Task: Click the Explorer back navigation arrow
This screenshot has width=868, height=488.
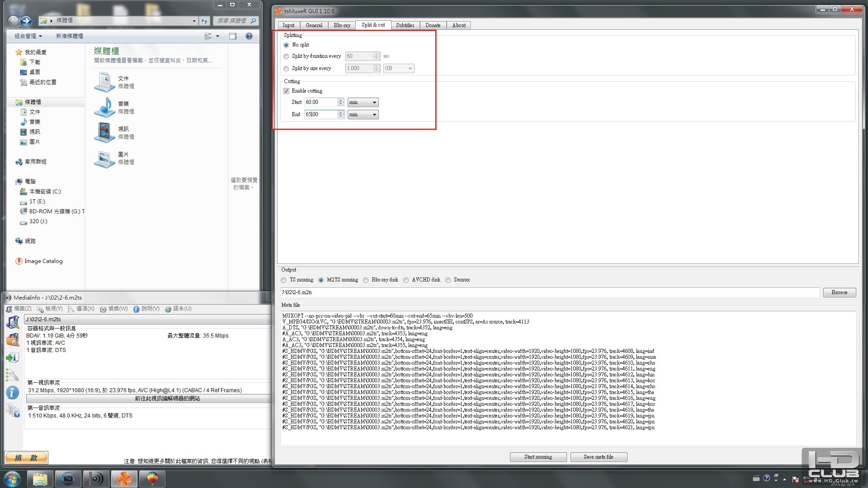Action: 14,20
